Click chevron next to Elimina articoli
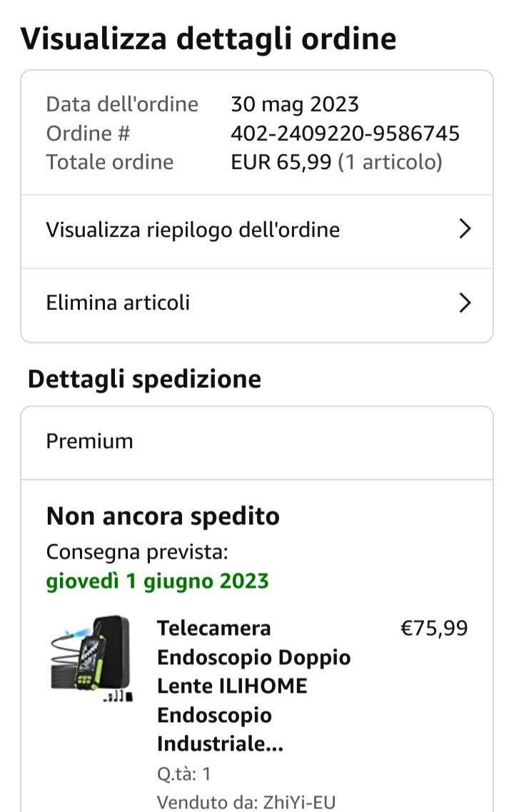Image resolution: width=514 pixels, height=812 pixels. click(465, 304)
